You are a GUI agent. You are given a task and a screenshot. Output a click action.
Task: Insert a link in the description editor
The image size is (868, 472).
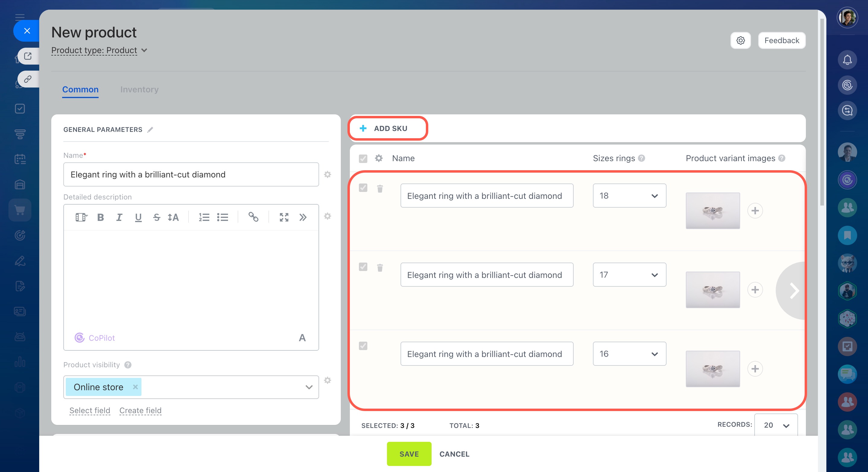(253, 217)
